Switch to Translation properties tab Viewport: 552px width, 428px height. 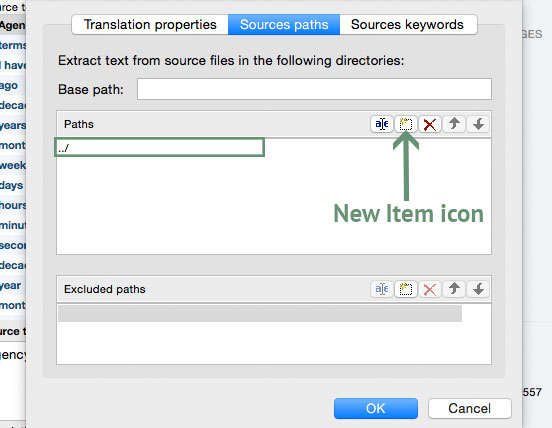tap(150, 25)
